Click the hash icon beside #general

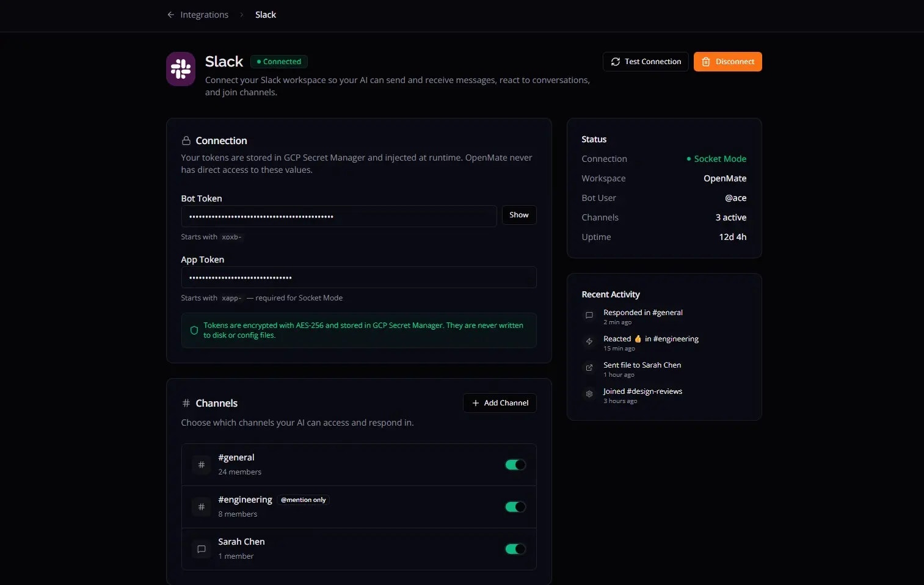[x=202, y=465]
